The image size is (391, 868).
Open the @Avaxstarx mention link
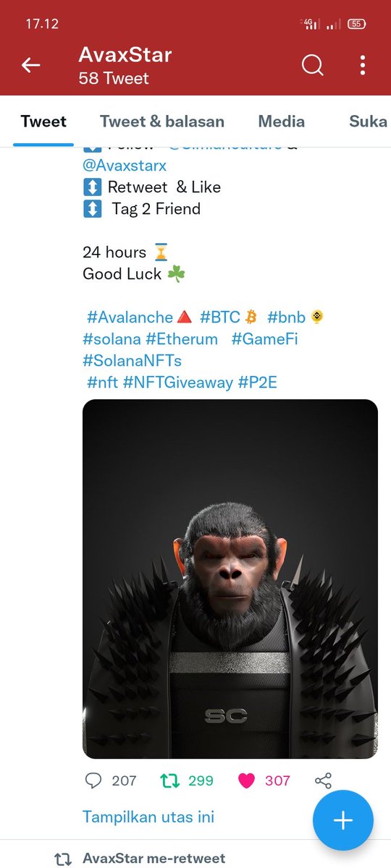tap(125, 166)
